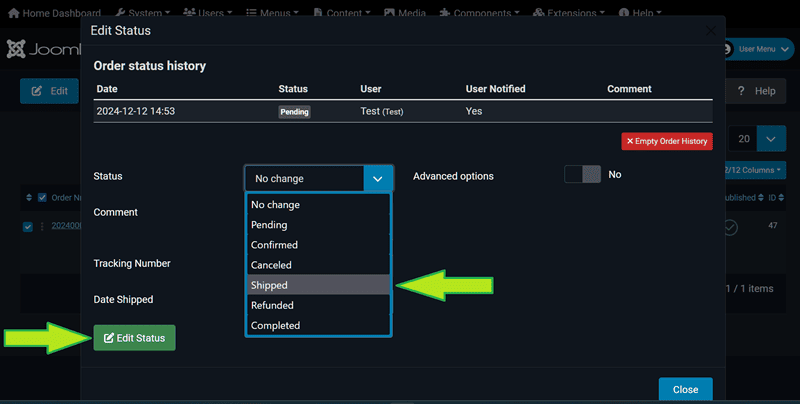Image resolution: width=800 pixels, height=404 pixels.
Task: Toggle the Advanced options switch
Action: tap(582, 174)
